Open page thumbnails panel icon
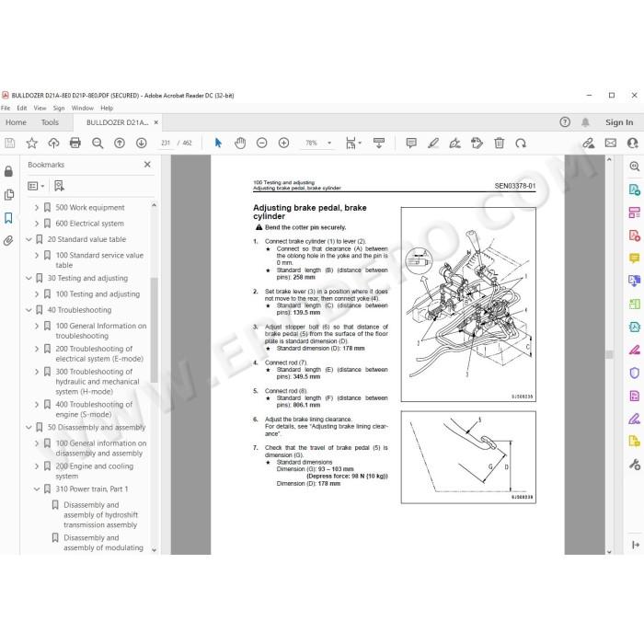Image resolution: width=644 pixels, height=644 pixels. click(x=8, y=195)
